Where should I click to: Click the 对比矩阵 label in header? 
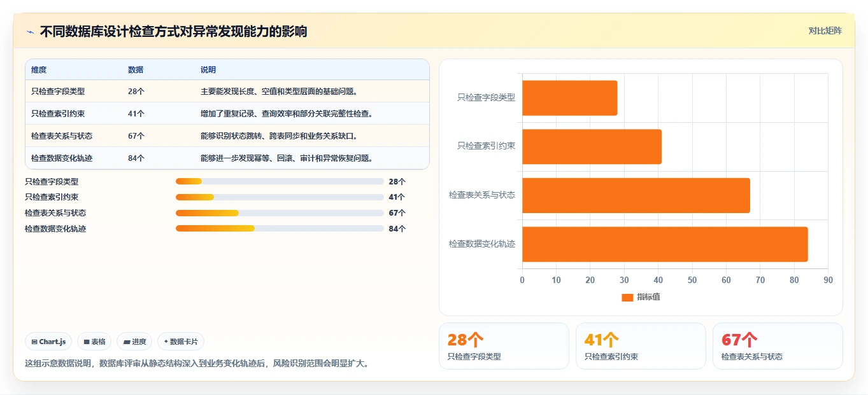click(x=825, y=31)
